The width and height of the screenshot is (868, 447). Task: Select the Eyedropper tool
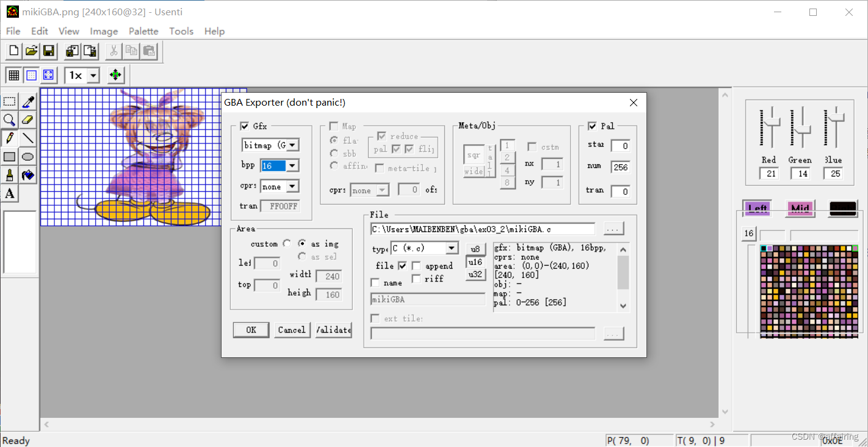pyautogui.click(x=27, y=101)
